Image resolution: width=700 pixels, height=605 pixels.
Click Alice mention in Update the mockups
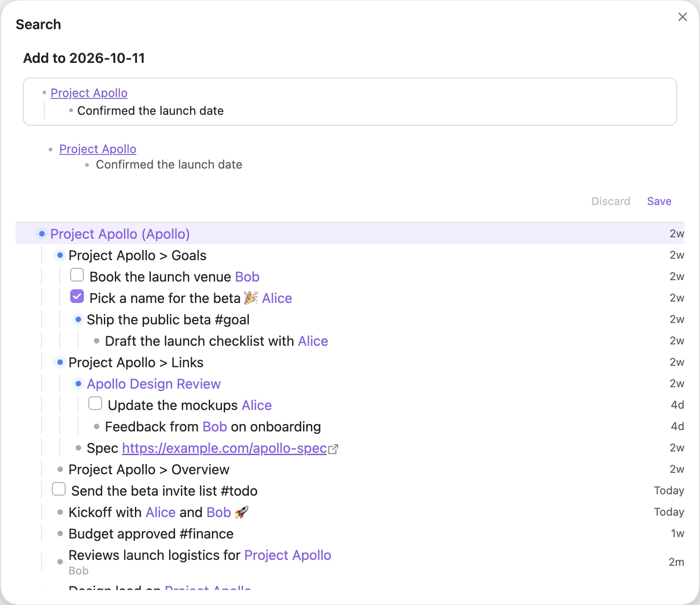click(x=257, y=405)
